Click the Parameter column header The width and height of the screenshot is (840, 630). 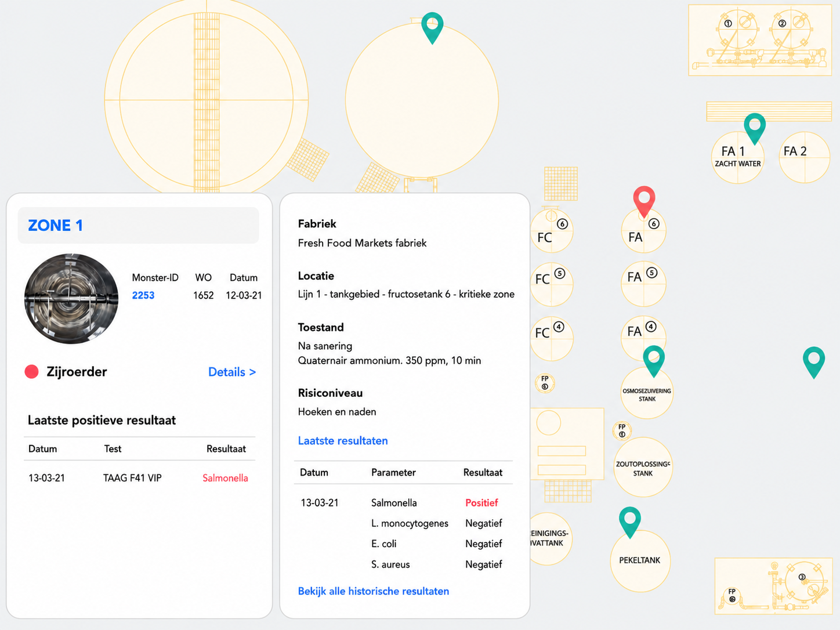point(393,472)
